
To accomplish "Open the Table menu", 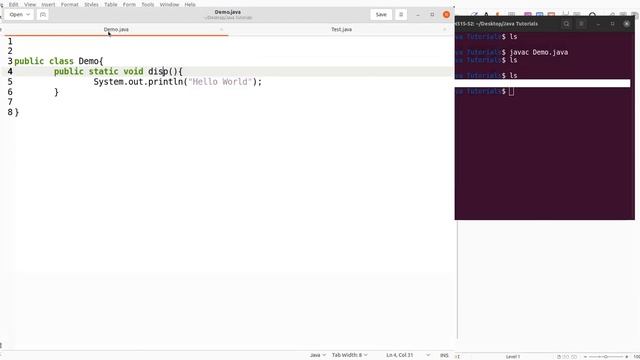I will point(111,4).
